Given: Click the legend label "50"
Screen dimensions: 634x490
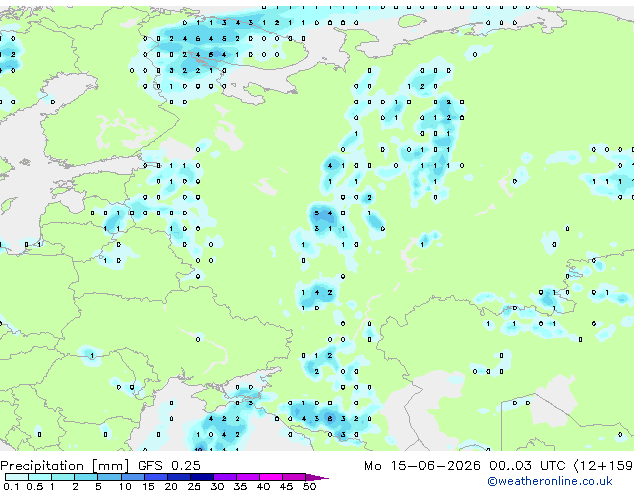Looking at the screenshot, I should point(309,486).
